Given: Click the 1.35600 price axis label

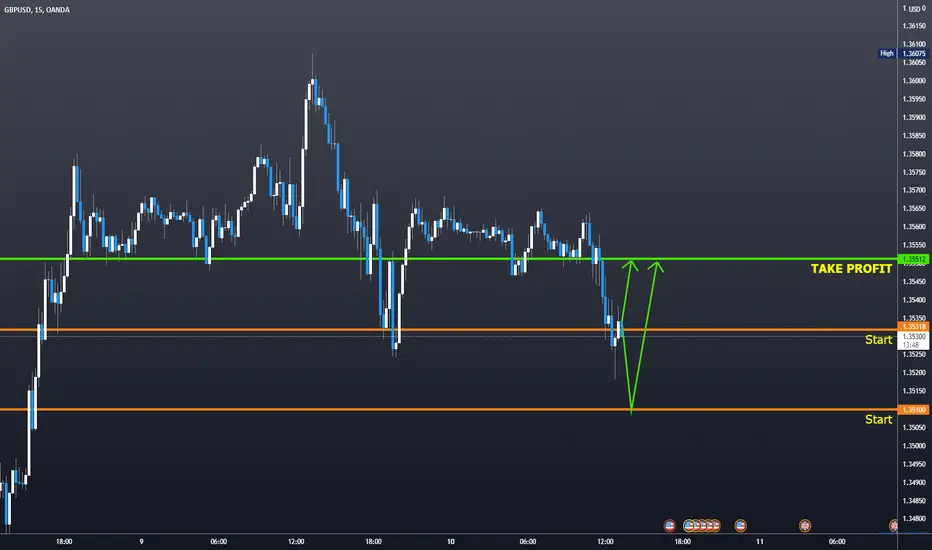Looking at the screenshot, I should (914, 227).
